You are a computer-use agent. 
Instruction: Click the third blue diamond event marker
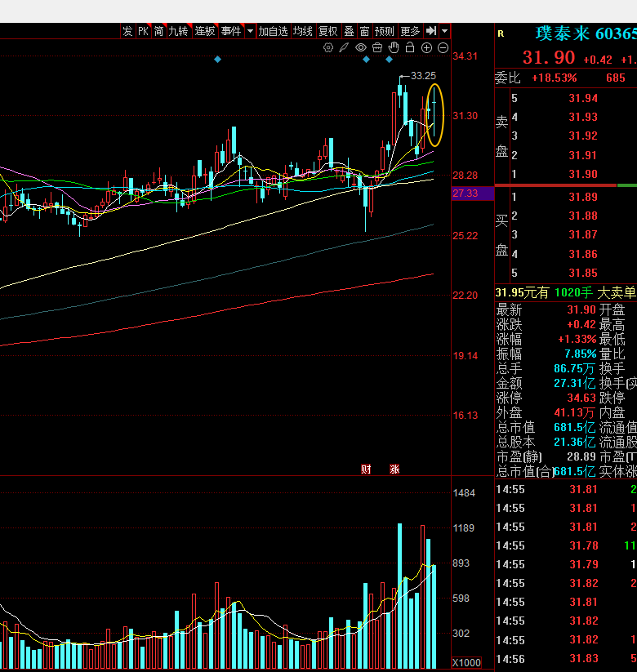pyautogui.click(x=389, y=60)
